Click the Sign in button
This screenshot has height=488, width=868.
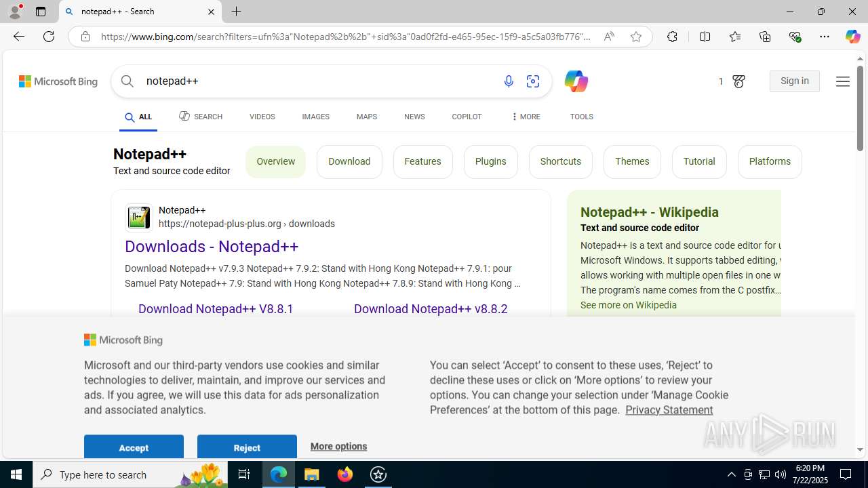tap(795, 81)
